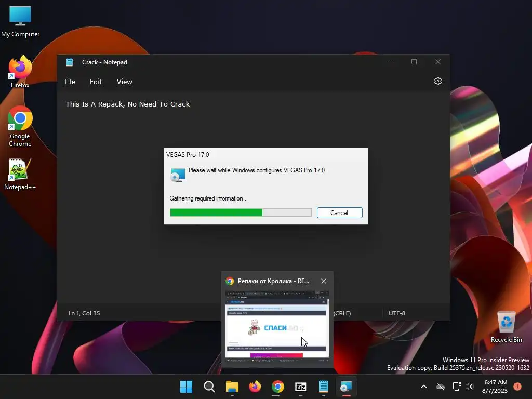Click the Notepad icon in the title bar
Image resolution: width=532 pixels, height=399 pixels.
70,62
